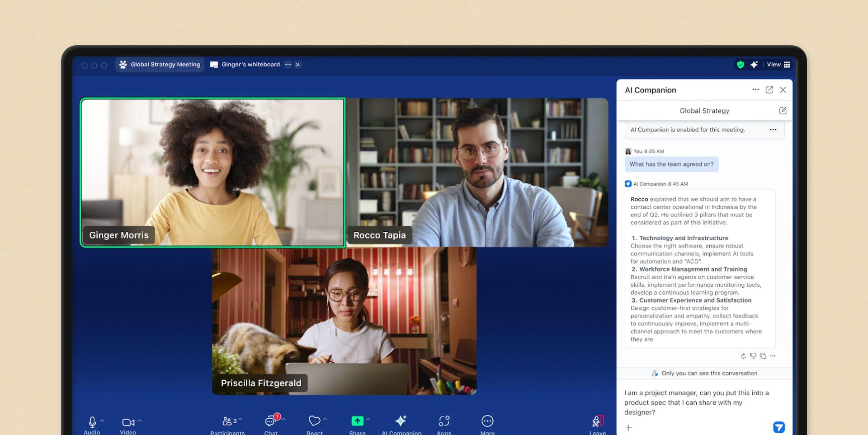
Task: Open the Apps panel
Action: click(443, 421)
